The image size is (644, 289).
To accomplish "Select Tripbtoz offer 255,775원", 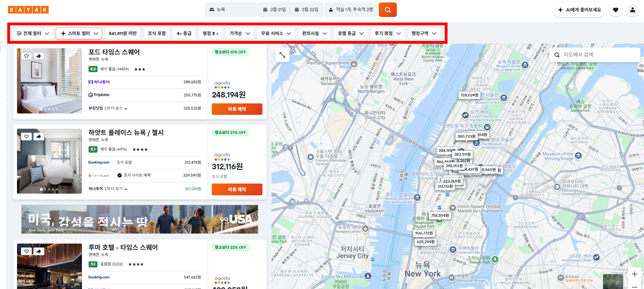I will (x=145, y=95).
